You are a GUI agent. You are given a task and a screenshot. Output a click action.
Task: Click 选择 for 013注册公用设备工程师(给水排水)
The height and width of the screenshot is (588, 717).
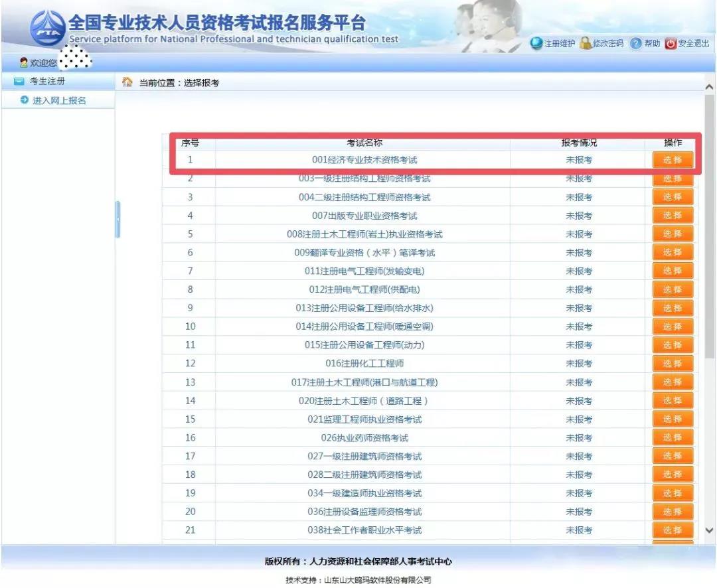[673, 308]
